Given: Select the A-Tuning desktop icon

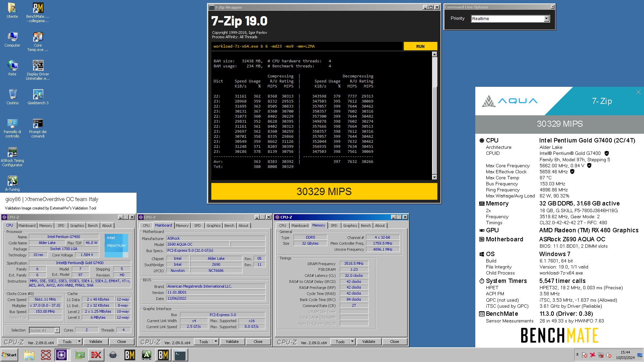Looking at the screenshot, I should pos(12,183).
